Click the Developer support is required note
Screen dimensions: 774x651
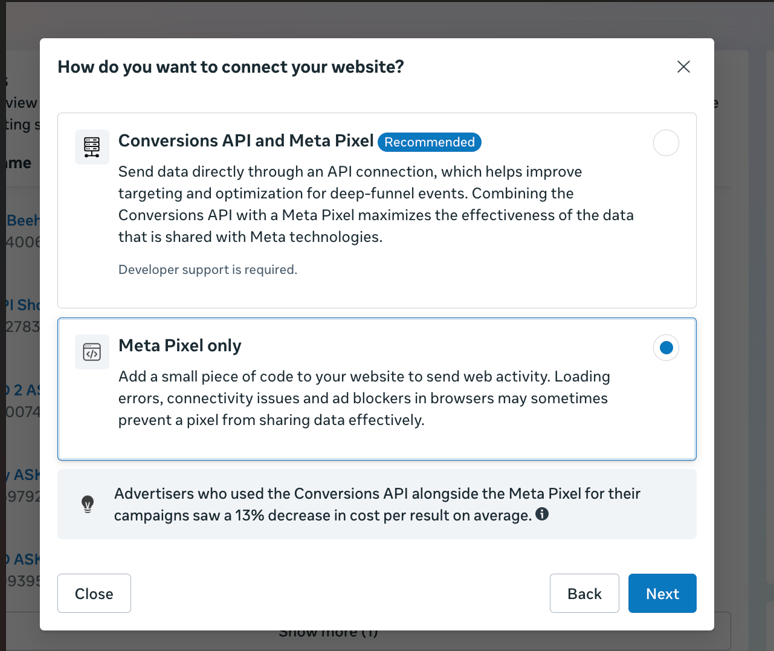click(x=207, y=269)
